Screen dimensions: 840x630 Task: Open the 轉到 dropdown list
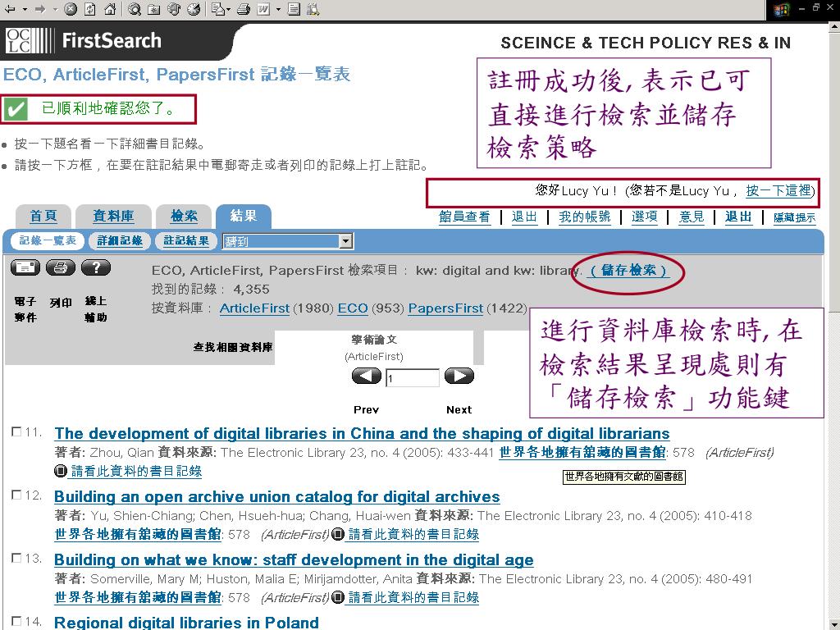click(288, 242)
